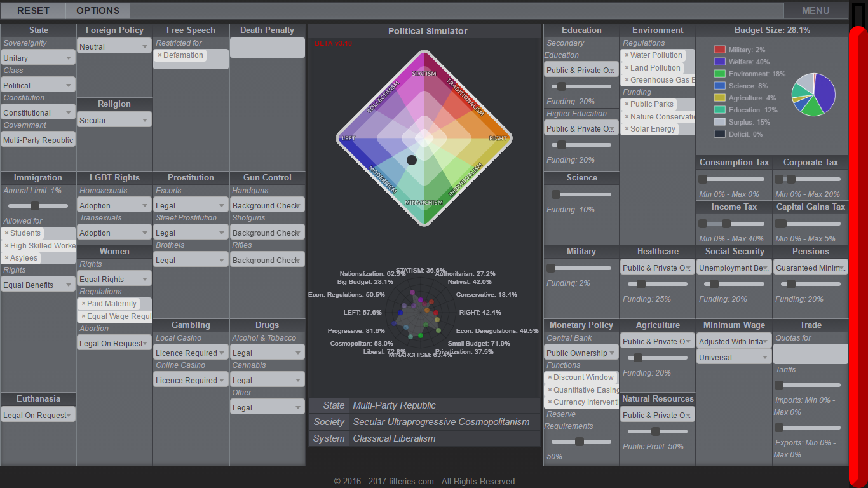Remove the Public Parks funding tag

[627, 104]
